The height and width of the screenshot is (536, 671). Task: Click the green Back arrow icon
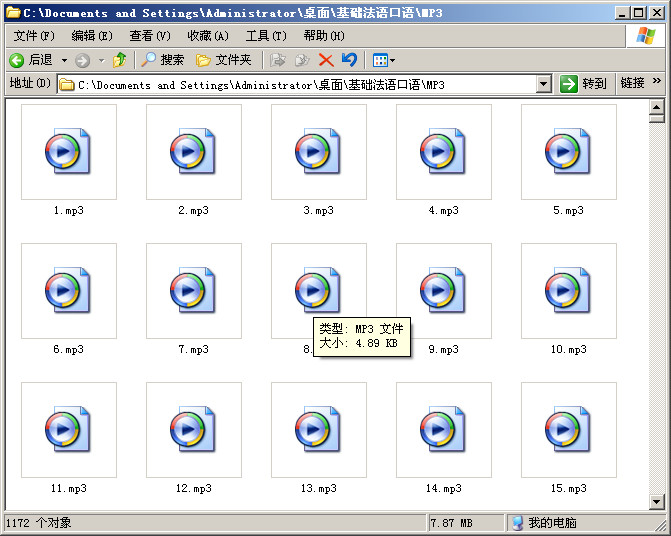click(x=17, y=60)
